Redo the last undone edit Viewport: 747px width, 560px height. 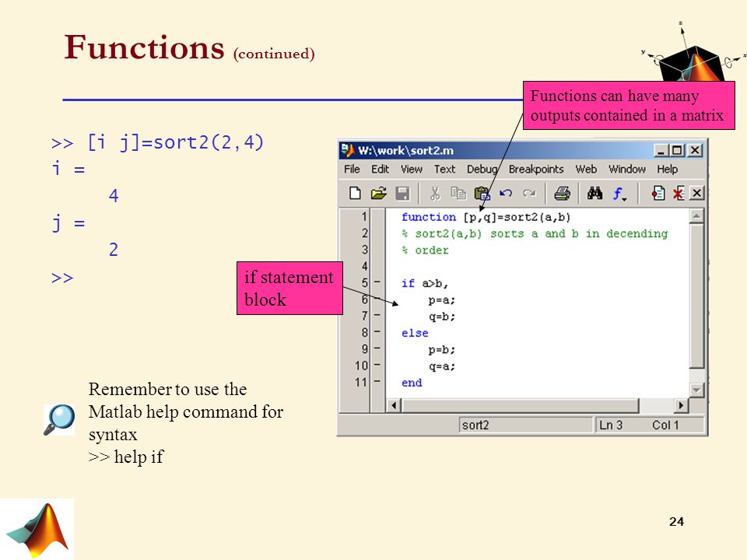(x=529, y=194)
